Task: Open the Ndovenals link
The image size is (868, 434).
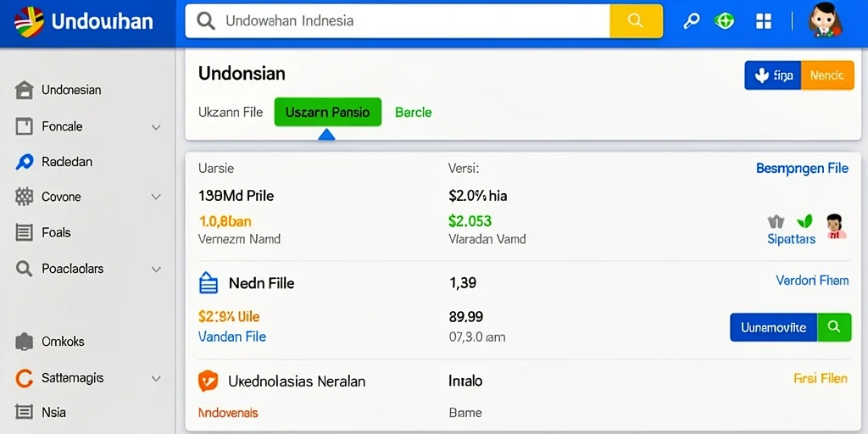Action: 228,413
